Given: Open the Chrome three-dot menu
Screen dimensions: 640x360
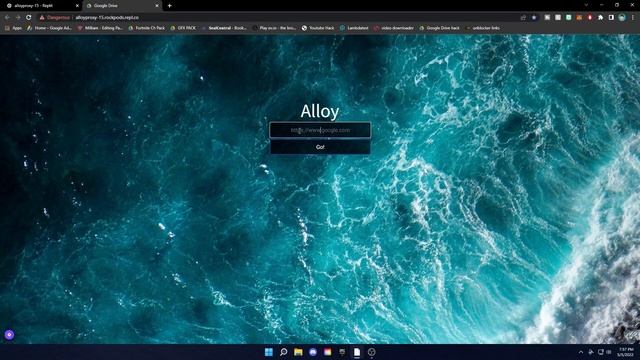Looking at the screenshot, I should pyautogui.click(x=633, y=18).
